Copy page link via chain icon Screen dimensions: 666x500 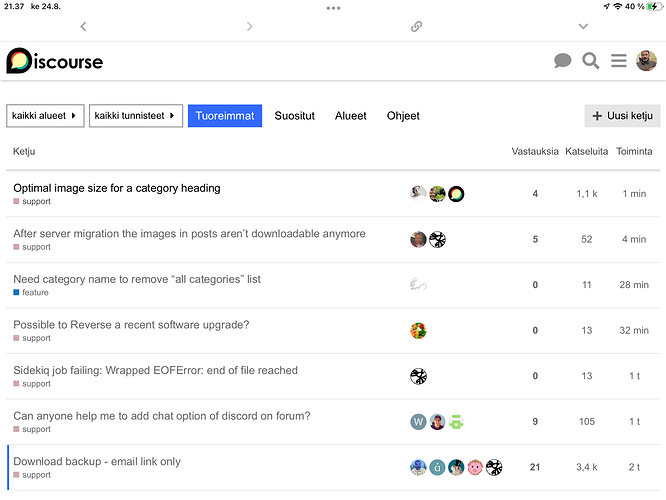click(x=417, y=26)
